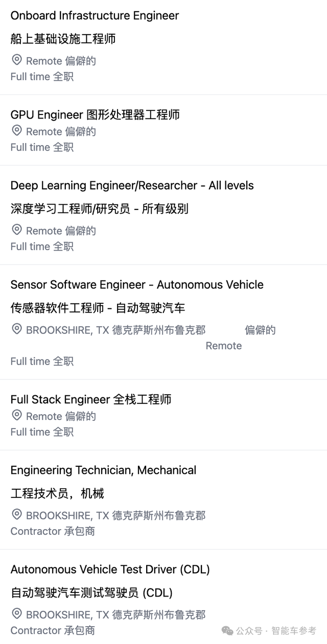Screen dimensions: 327x644
Task: Click location pin under Deep Learning Engineer/Researcher
Action: (17, 230)
